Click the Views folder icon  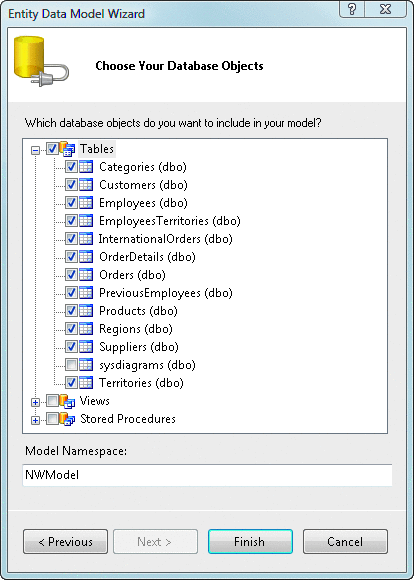point(67,401)
